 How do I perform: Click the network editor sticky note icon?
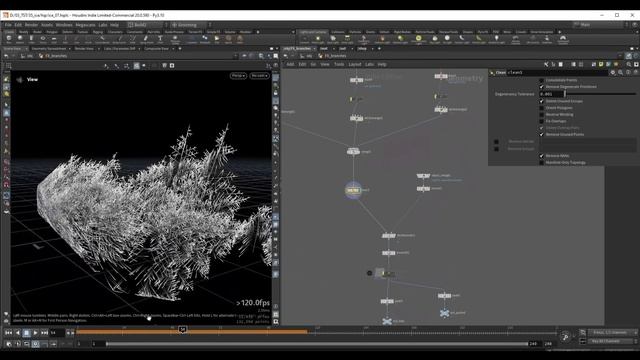coord(601,64)
